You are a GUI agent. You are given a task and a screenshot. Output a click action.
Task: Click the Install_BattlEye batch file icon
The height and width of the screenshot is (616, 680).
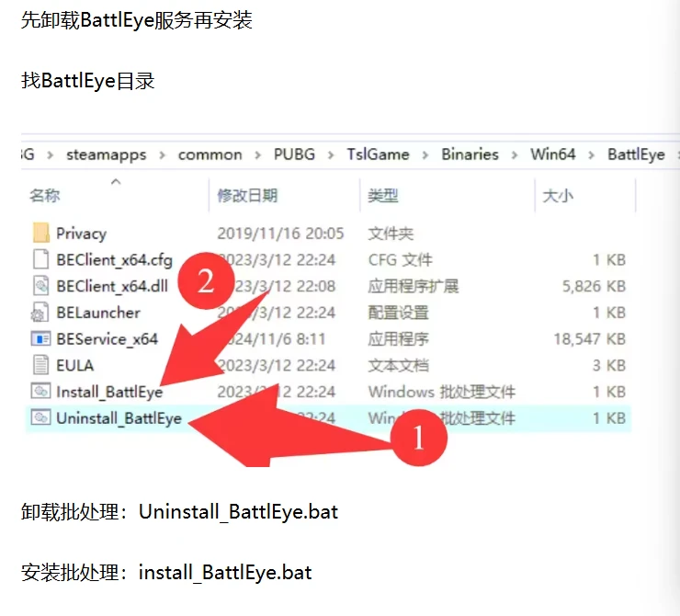(x=40, y=392)
